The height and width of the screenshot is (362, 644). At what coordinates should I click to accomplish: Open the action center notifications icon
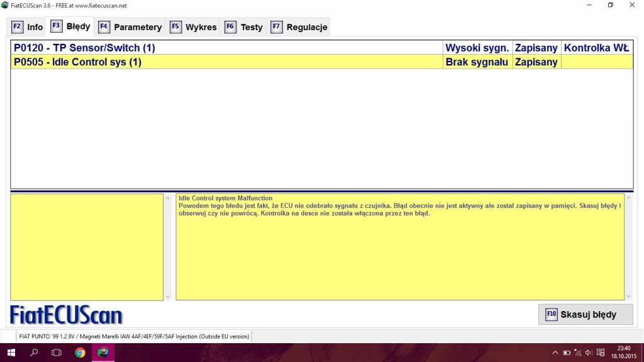pyautogui.click(x=599, y=353)
